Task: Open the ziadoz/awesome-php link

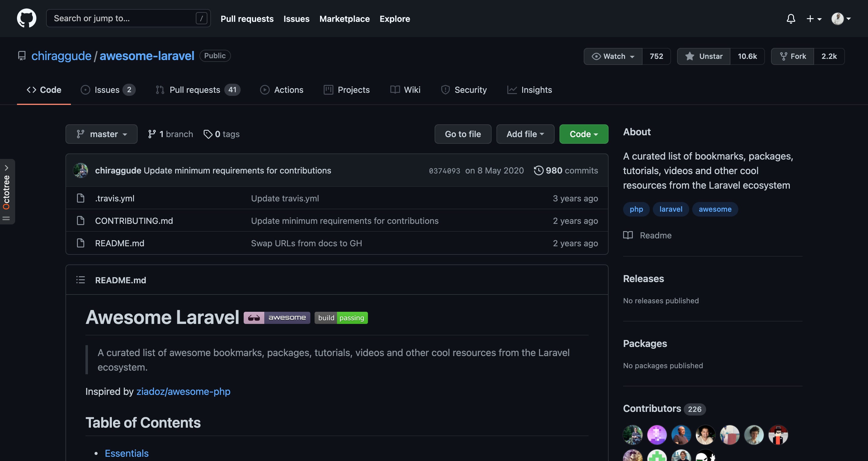Action: [x=183, y=391]
